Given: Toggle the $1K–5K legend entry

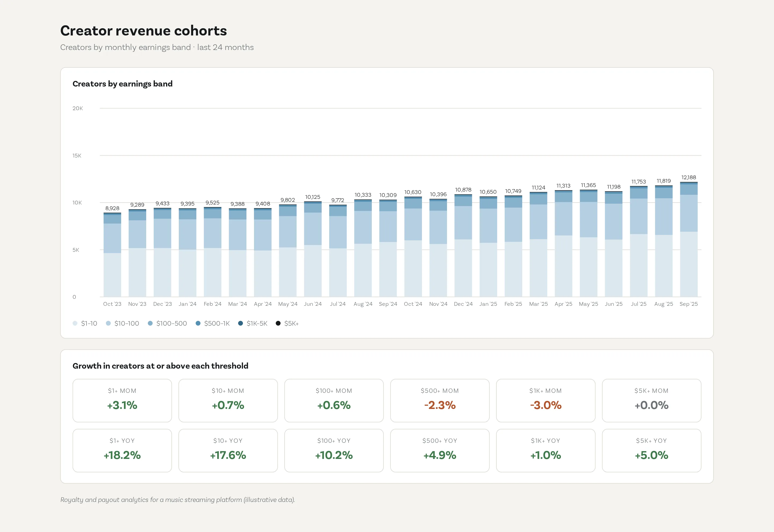Looking at the screenshot, I should click(x=253, y=323).
